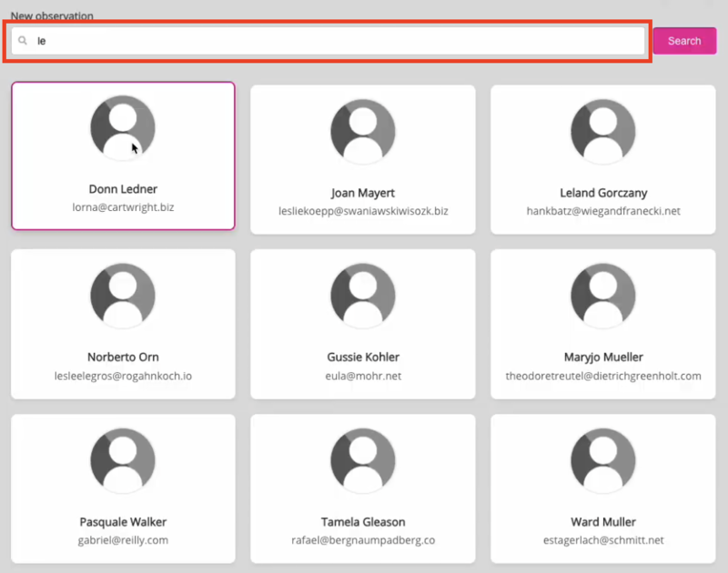Viewport: 728px width, 573px height.
Task: Click the eula@mohr.net email text
Action: [363, 376]
